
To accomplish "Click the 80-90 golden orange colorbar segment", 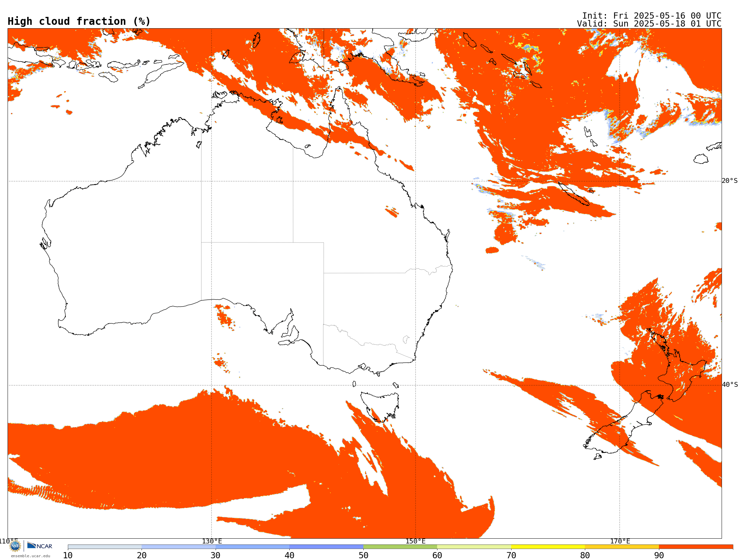I will pos(622,547).
